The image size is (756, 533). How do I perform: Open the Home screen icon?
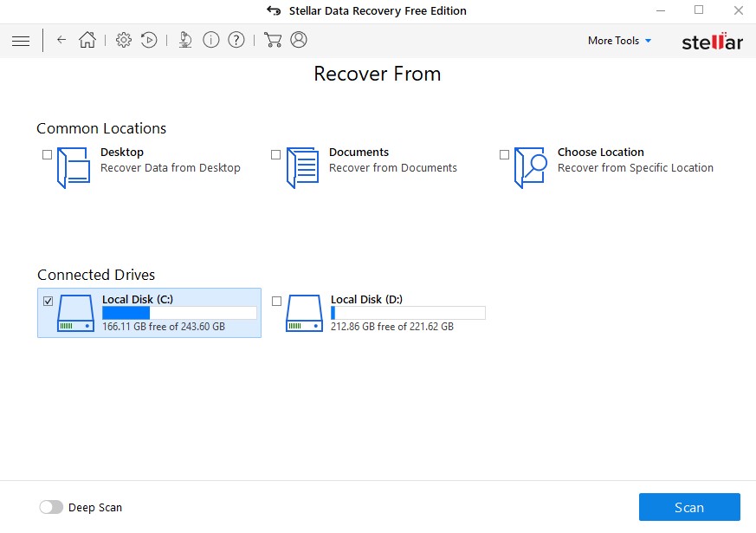click(x=87, y=40)
